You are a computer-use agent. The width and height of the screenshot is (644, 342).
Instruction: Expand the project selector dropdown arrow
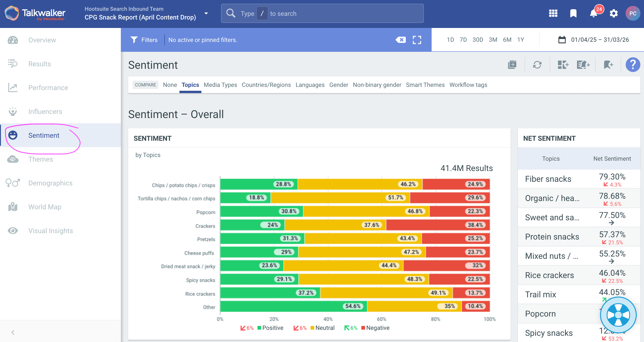[206, 14]
